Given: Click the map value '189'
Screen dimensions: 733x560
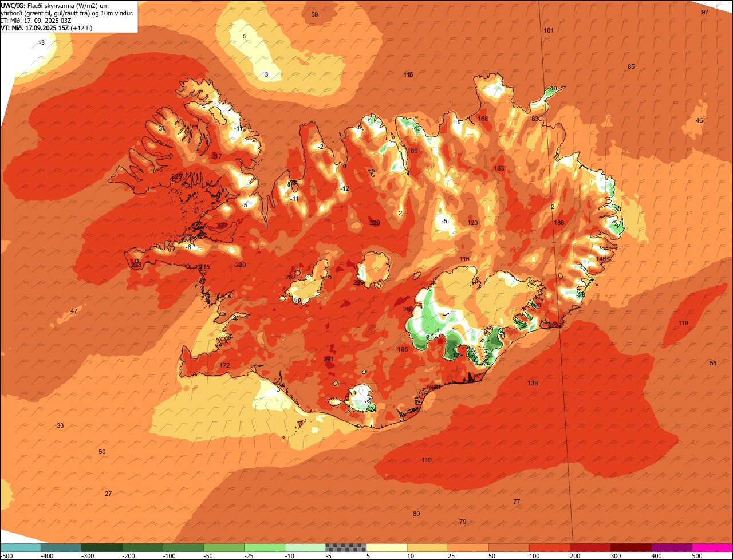Looking at the screenshot, I should (x=412, y=151).
